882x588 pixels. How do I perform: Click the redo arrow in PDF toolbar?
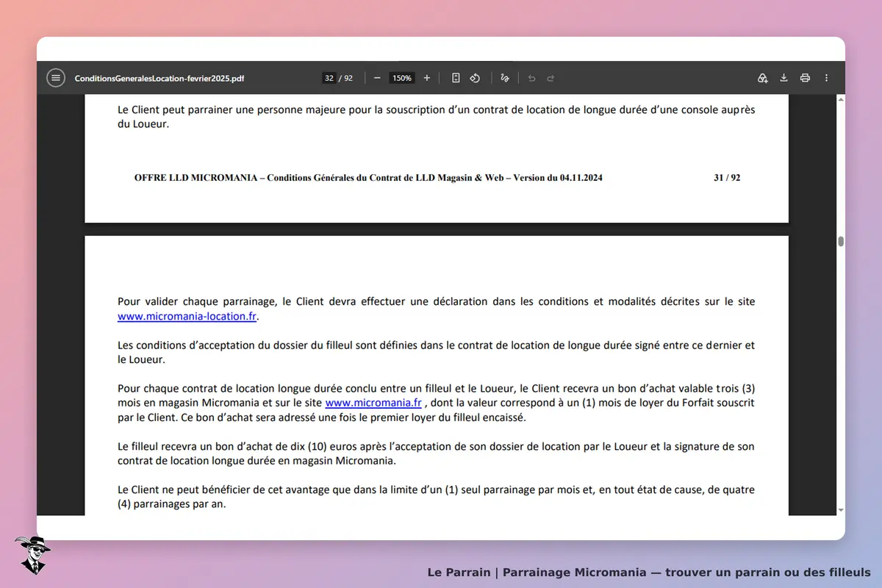pyautogui.click(x=551, y=78)
